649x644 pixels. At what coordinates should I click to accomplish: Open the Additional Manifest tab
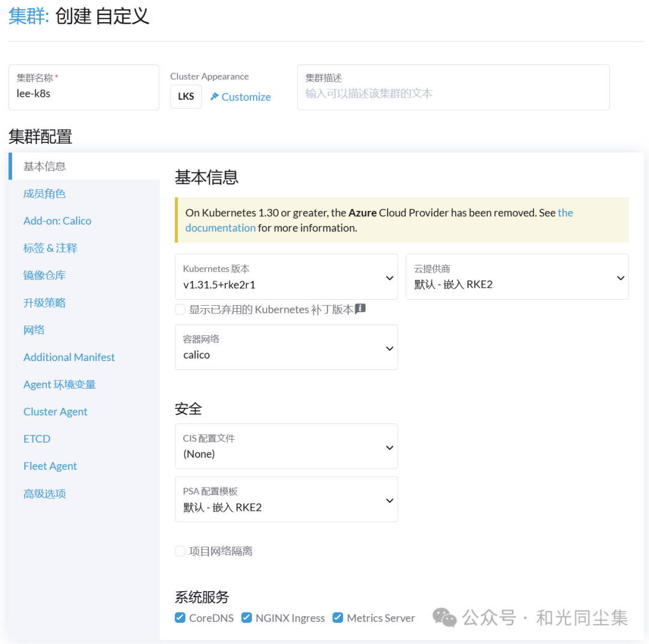84,357
